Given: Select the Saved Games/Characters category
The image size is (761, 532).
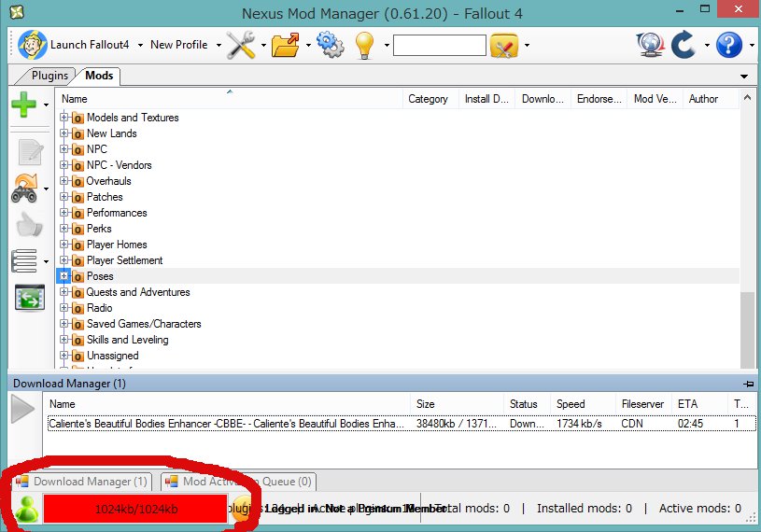Looking at the screenshot, I should point(144,324).
